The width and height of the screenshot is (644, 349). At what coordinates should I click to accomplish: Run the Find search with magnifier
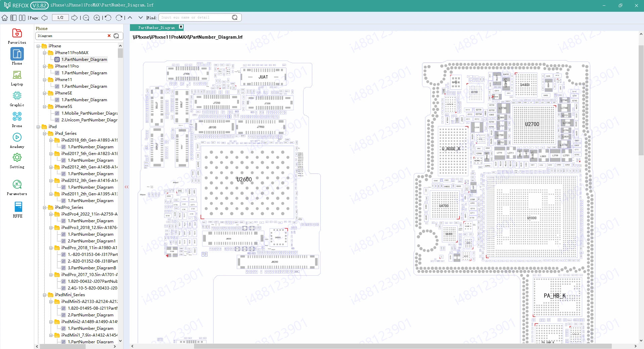tap(235, 17)
